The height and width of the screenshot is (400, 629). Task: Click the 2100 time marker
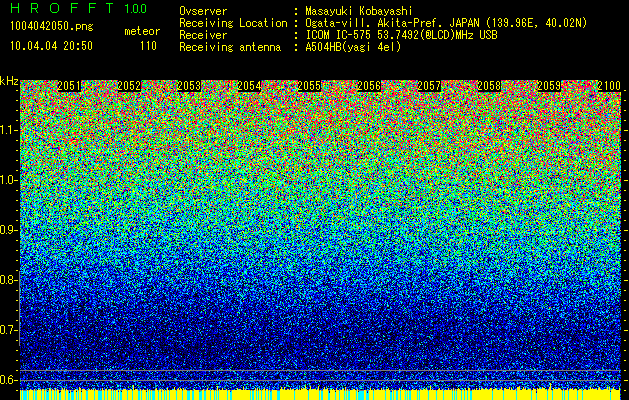tap(609, 86)
